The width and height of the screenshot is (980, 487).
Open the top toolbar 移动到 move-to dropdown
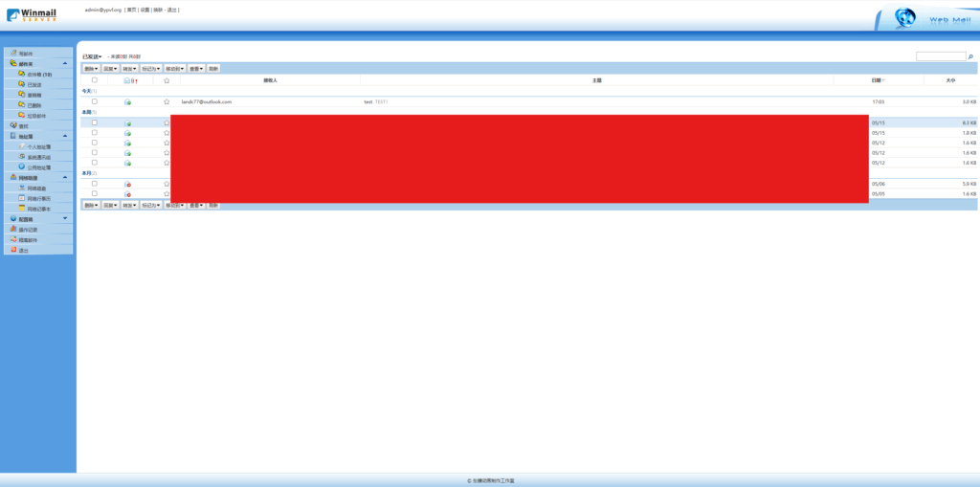[x=174, y=69]
